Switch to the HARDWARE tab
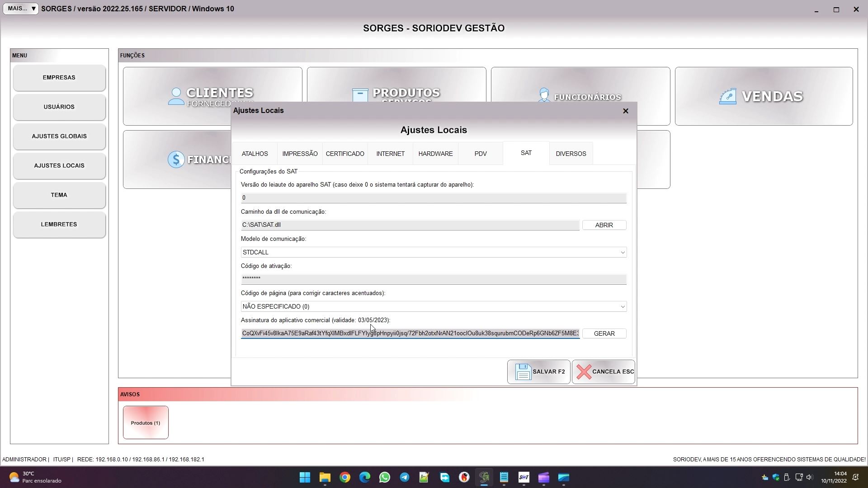Viewport: 868px width, 488px height. (435, 154)
